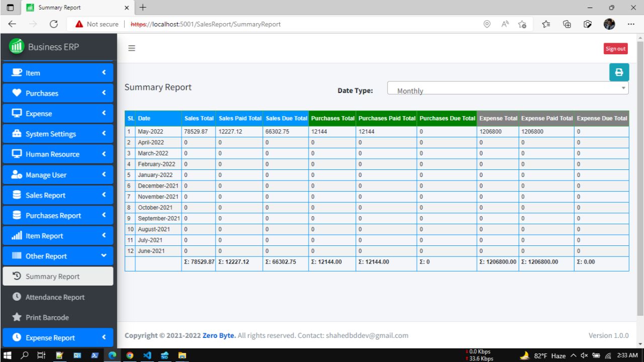Image resolution: width=644 pixels, height=362 pixels.
Task: Open the Zero Byte link
Action: (x=218, y=335)
